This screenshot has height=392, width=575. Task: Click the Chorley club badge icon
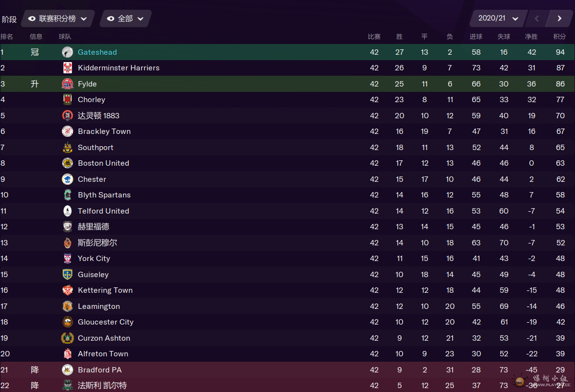(68, 100)
